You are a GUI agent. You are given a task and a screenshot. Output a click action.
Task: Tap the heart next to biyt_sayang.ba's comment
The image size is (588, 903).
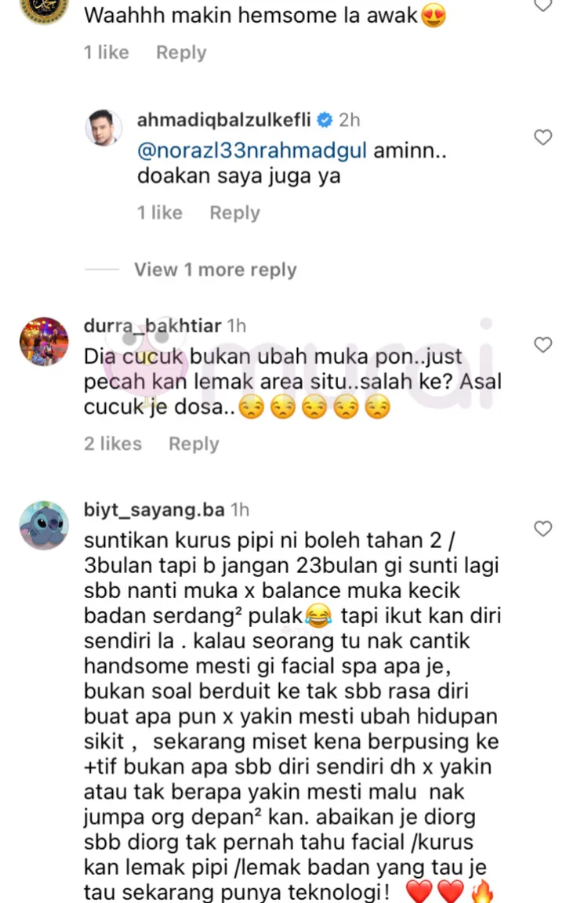click(543, 528)
